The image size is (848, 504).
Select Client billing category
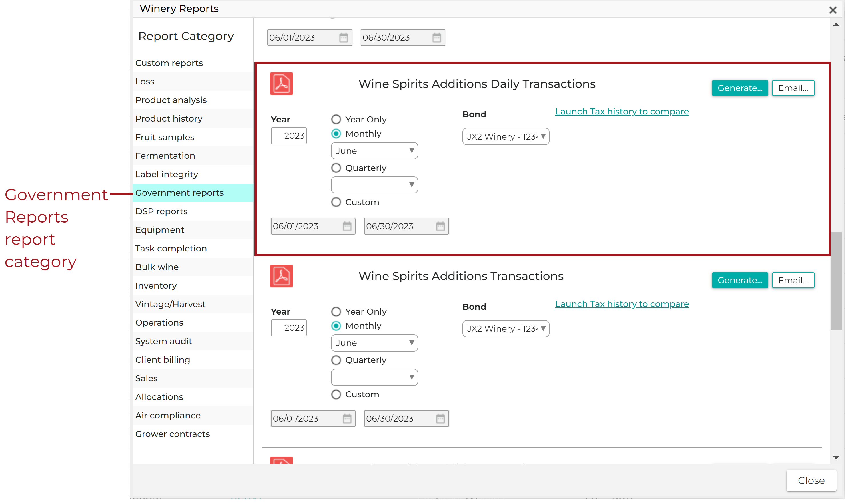[x=193, y=360]
